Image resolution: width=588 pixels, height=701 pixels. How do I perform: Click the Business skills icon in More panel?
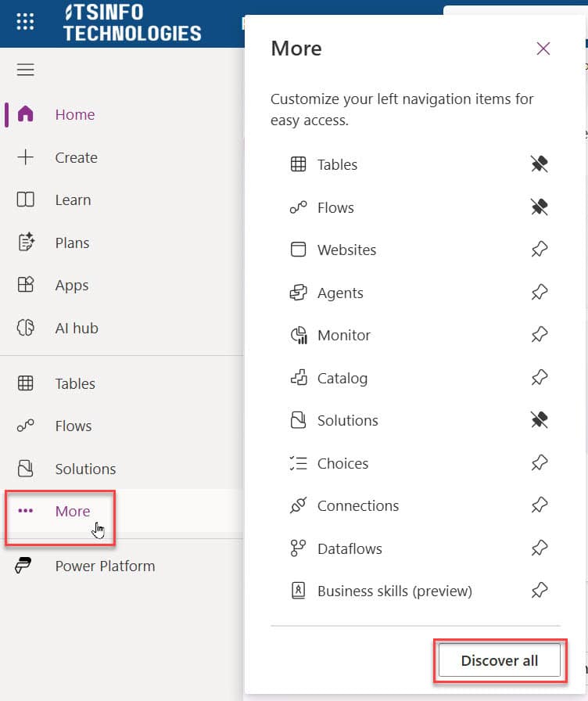[x=298, y=591]
